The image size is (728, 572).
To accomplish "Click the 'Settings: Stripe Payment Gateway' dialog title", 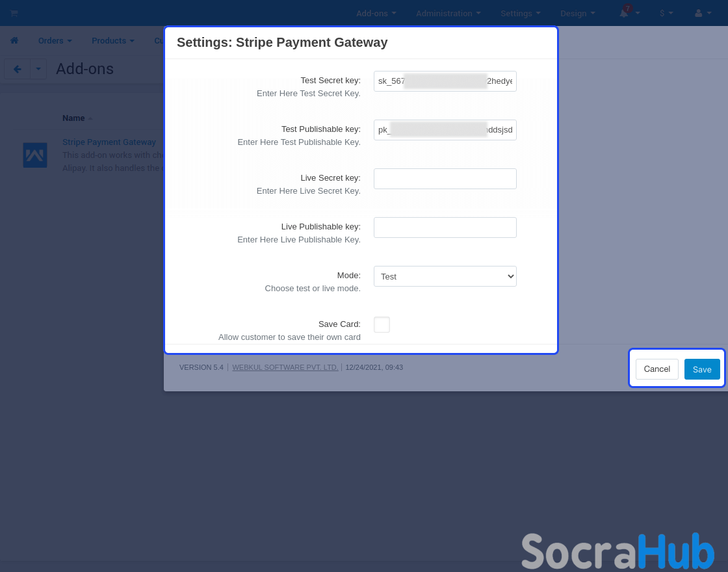I will click(282, 42).
